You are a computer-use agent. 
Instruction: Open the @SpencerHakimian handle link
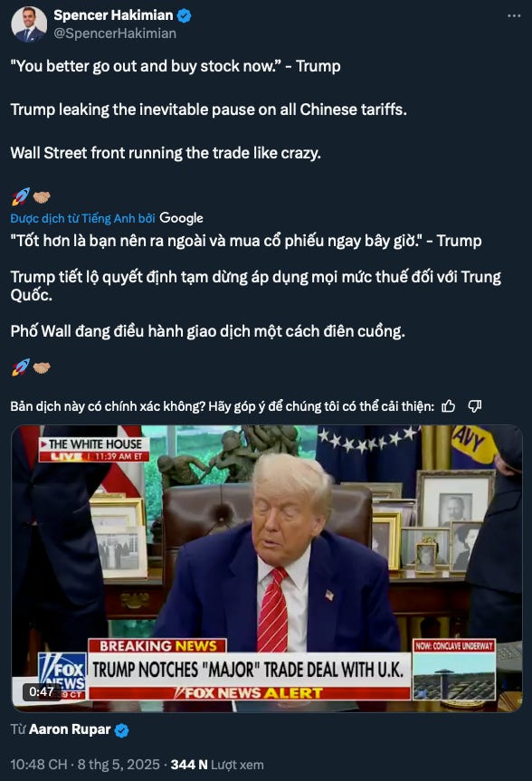[x=115, y=33]
